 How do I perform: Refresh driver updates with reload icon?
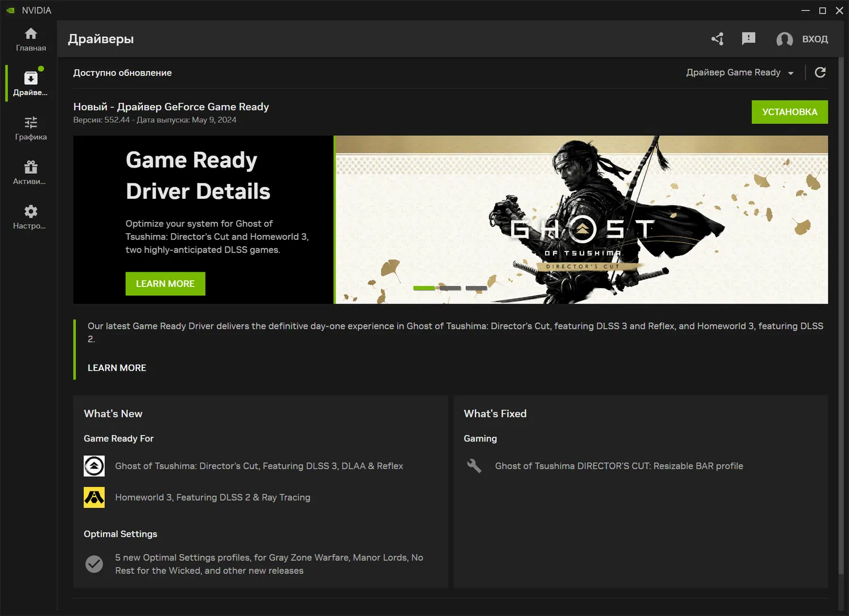[x=820, y=72]
